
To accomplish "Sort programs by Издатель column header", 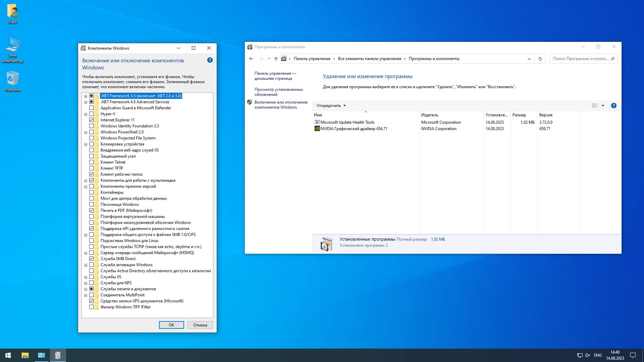I will (x=430, y=115).
